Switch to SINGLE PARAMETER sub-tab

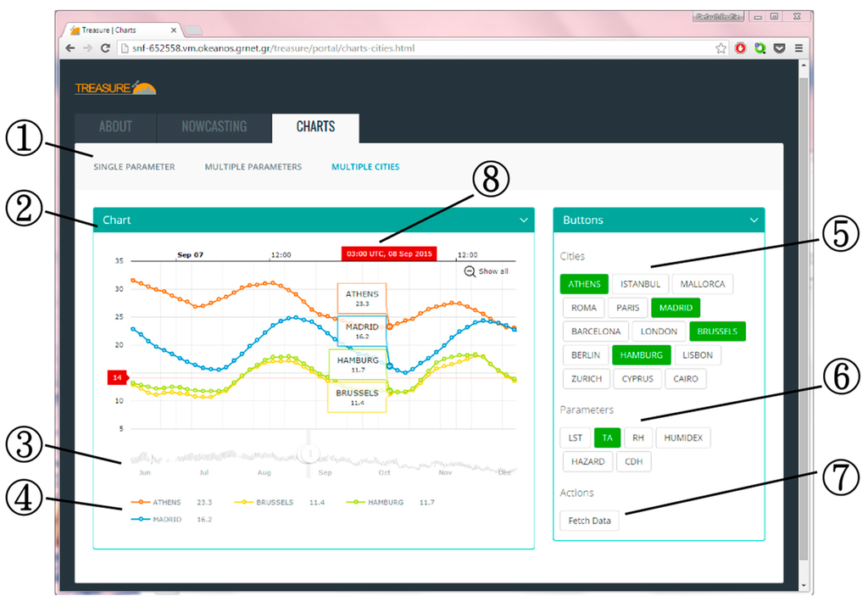tap(134, 167)
